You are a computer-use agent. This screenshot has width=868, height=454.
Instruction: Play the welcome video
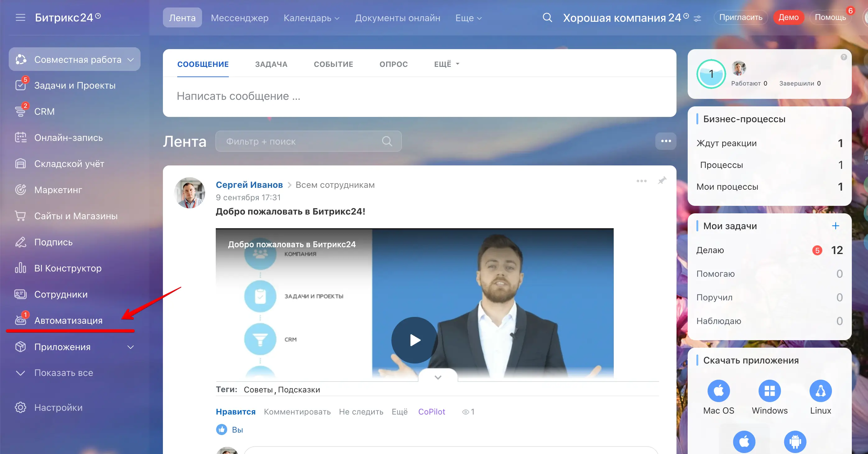click(x=414, y=340)
